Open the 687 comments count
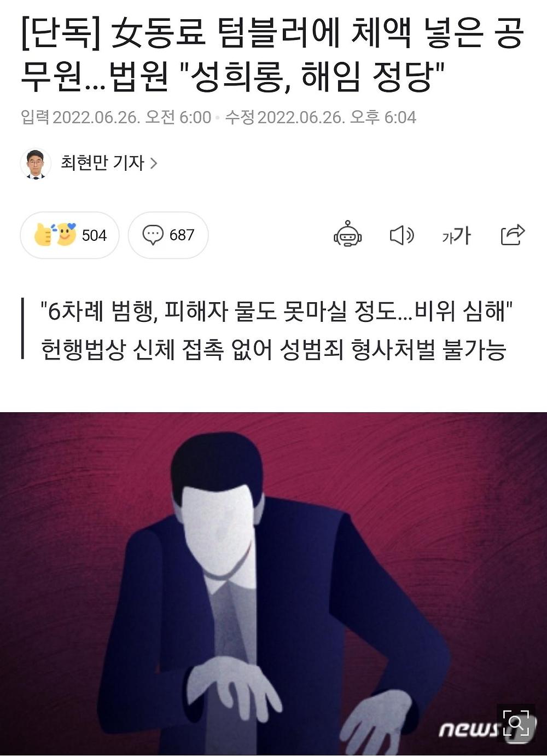The width and height of the screenshot is (547, 756). pos(182,235)
